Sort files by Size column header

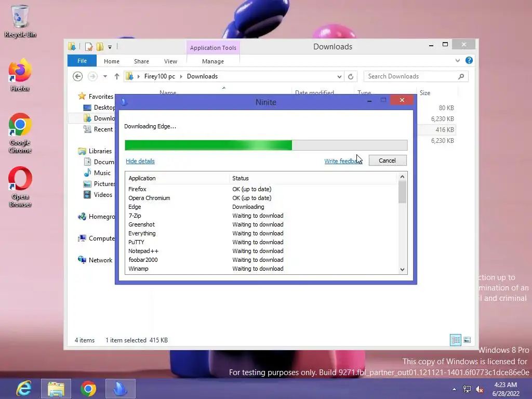437,92
